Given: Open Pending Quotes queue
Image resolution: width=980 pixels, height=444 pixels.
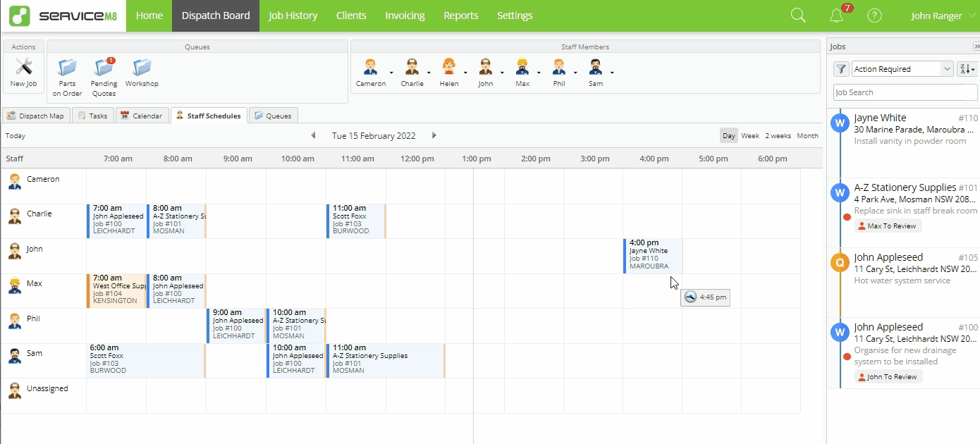Looking at the screenshot, I should click(x=104, y=77).
